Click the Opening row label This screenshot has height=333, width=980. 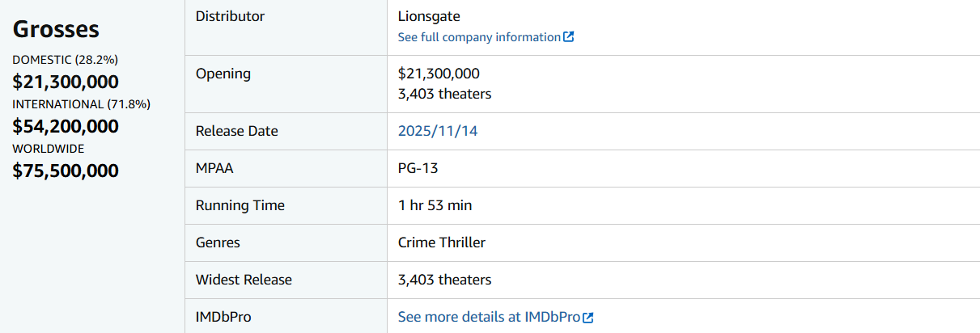point(223,74)
